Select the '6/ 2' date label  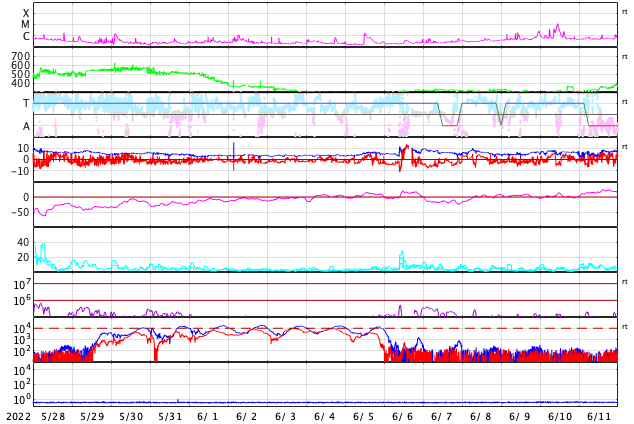[x=247, y=416]
